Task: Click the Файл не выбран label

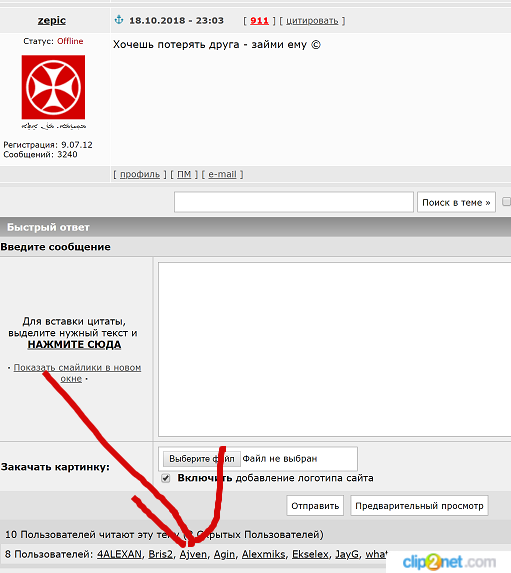Action: point(280,459)
